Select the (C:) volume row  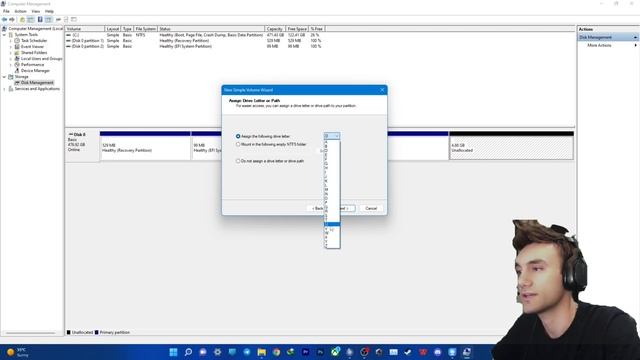tap(194, 35)
